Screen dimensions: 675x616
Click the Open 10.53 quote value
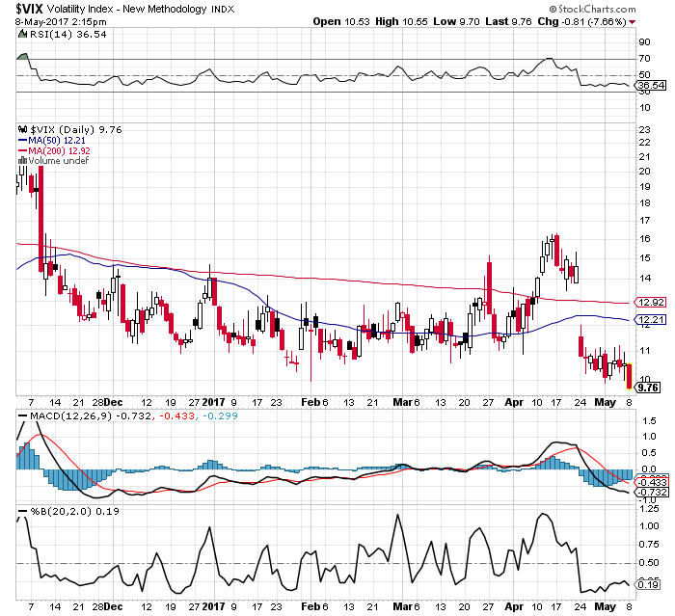[x=341, y=21]
